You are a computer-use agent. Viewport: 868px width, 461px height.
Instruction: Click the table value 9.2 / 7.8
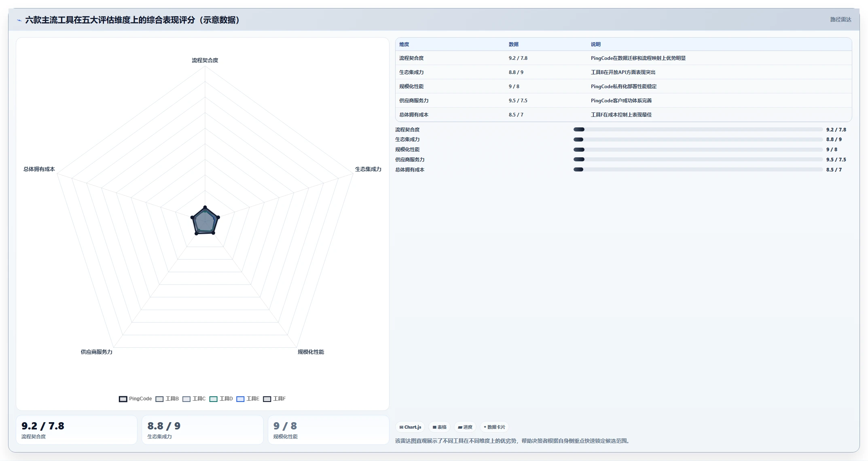click(x=518, y=58)
